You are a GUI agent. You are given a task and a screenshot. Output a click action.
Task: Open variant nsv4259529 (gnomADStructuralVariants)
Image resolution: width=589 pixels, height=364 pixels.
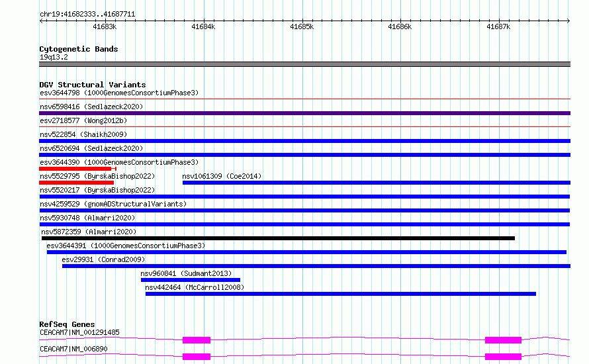click(113, 204)
